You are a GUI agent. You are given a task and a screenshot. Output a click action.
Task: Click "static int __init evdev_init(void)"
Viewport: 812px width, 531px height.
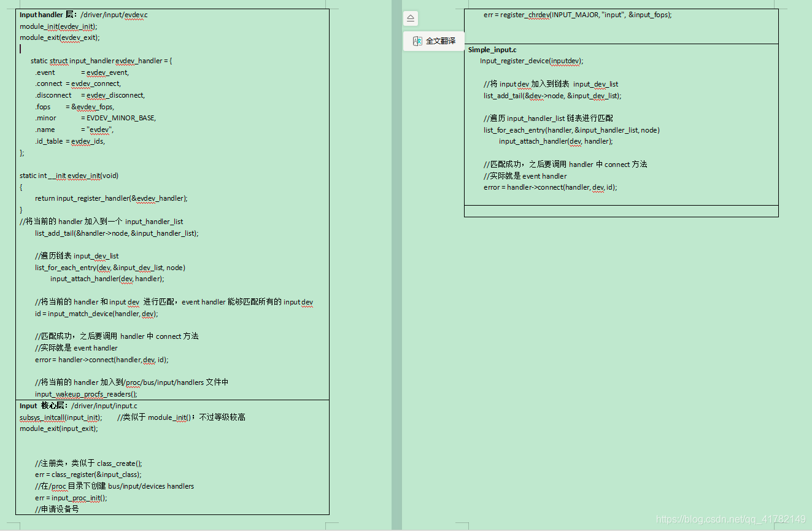pyautogui.click(x=69, y=176)
